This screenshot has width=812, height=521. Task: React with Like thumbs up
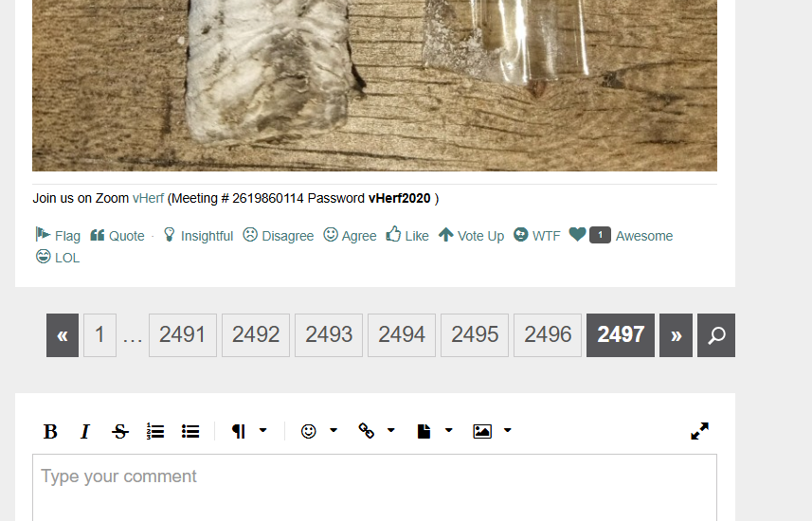407,236
